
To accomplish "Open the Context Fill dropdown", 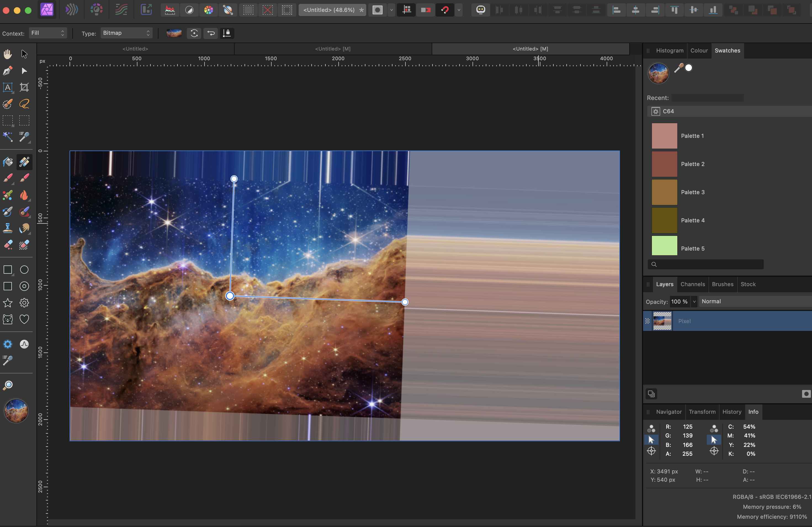I will (x=48, y=33).
